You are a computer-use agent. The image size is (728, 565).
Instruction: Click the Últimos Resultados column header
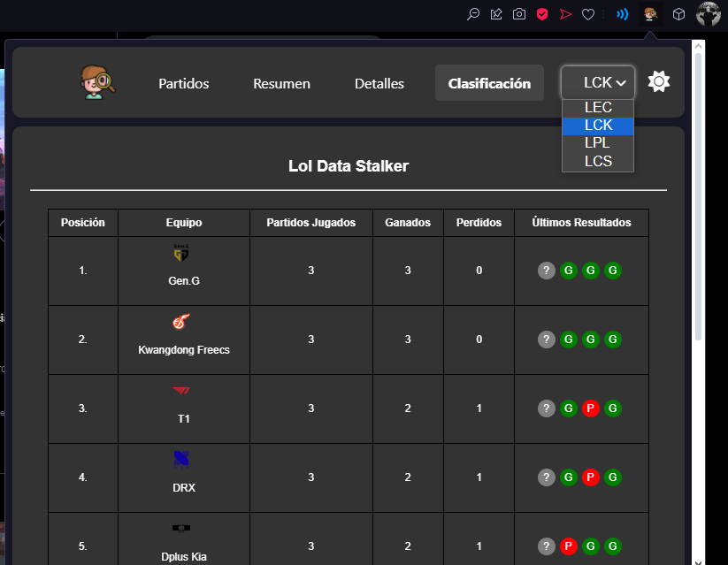pyautogui.click(x=581, y=223)
